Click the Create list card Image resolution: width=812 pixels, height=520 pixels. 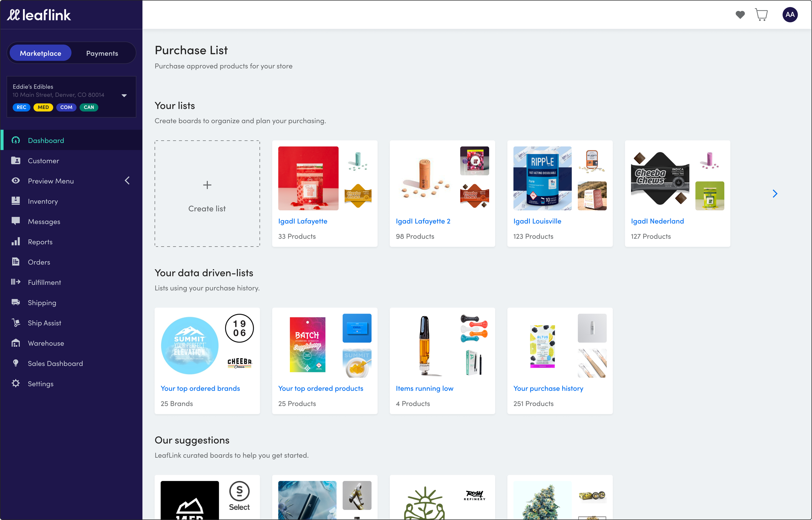[x=207, y=194]
